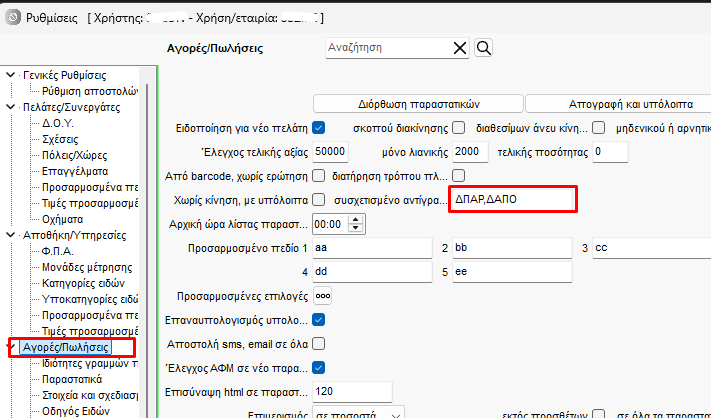711x418 pixels.
Task: Increase Αρχική ώρα λίστας time spinner
Action: point(356,220)
